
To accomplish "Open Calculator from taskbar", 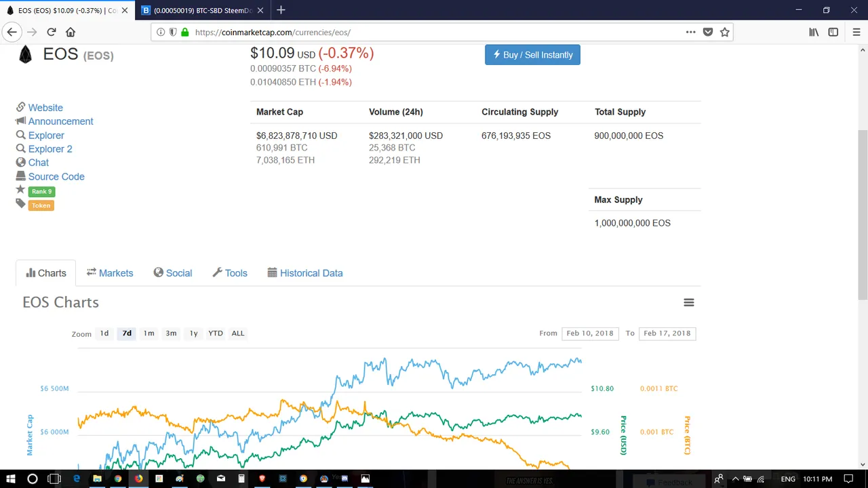I will tap(241, 479).
